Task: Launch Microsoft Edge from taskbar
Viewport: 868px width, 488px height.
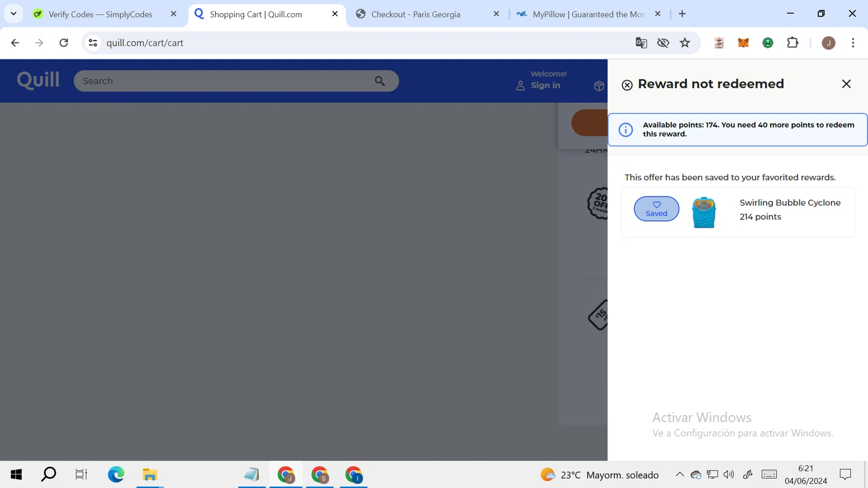Action: [x=116, y=475]
